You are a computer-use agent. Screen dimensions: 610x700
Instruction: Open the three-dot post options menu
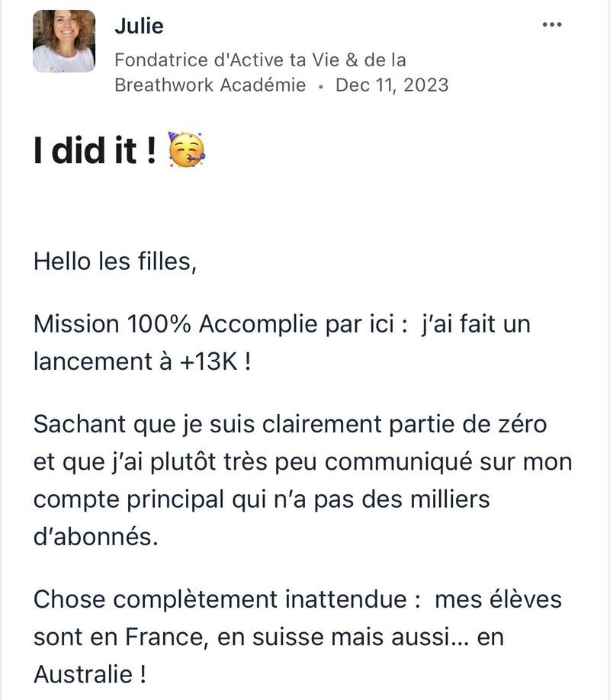coord(552,24)
